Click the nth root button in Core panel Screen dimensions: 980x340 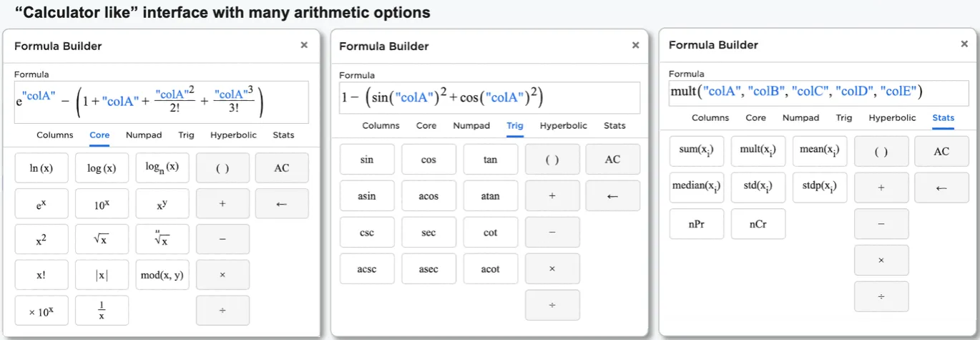coord(162,240)
